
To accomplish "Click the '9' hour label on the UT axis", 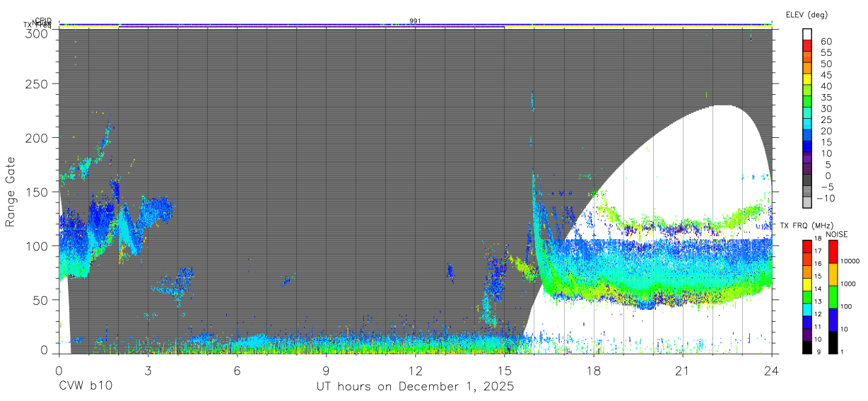I will coord(326,370).
